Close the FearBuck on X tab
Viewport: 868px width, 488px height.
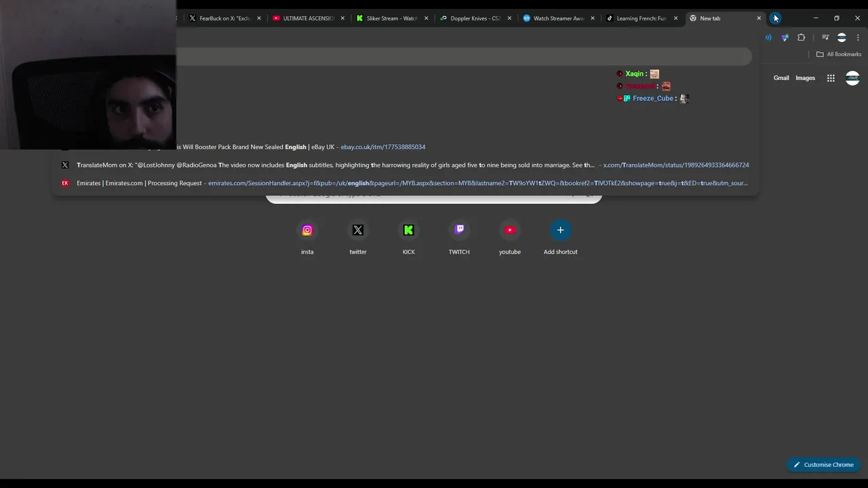[x=259, y=18]
